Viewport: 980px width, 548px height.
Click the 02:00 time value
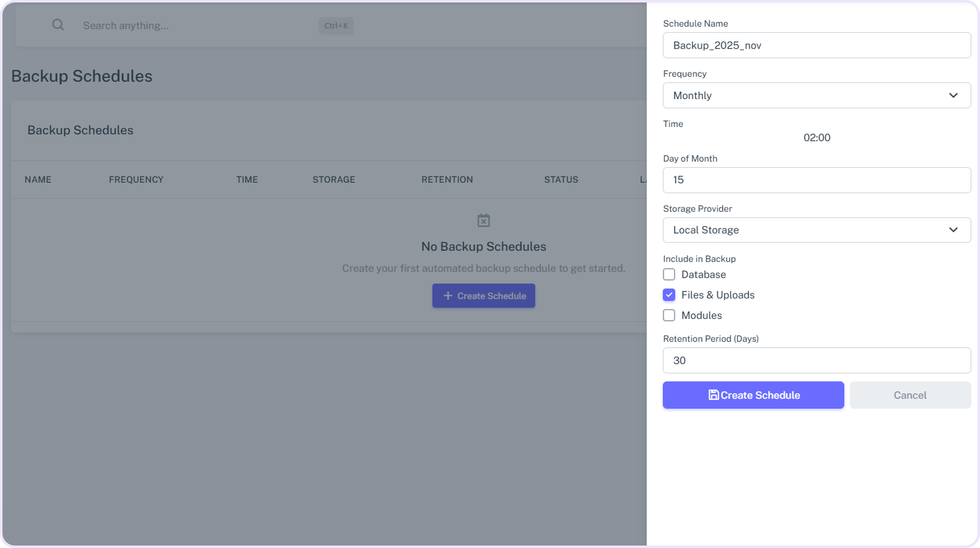(x=816, y=137)
